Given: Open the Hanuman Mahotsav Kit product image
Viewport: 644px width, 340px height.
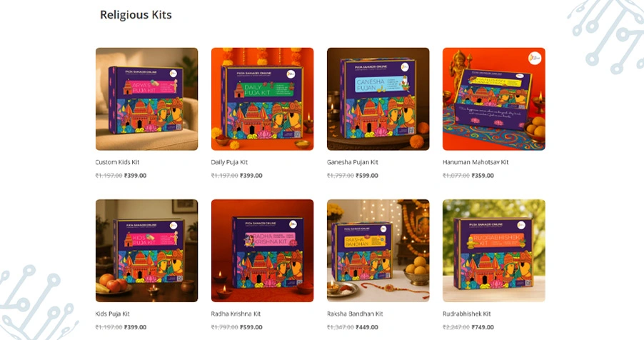Looking at the screenshot, I should 494,99.
